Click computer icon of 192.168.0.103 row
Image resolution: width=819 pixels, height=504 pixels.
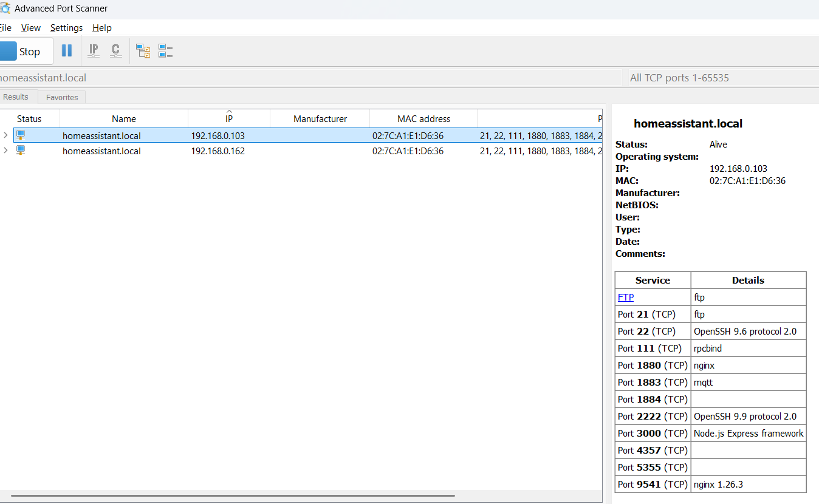(x=21, y=135)
